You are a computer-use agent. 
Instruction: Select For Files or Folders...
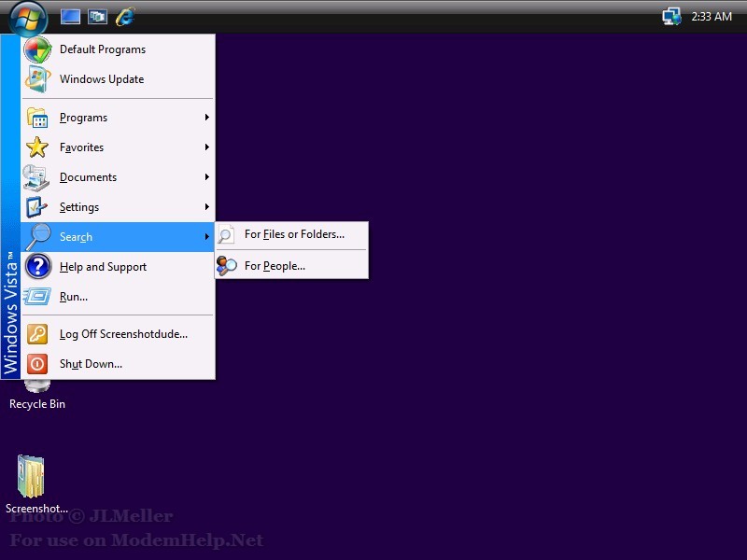(291, 234)
